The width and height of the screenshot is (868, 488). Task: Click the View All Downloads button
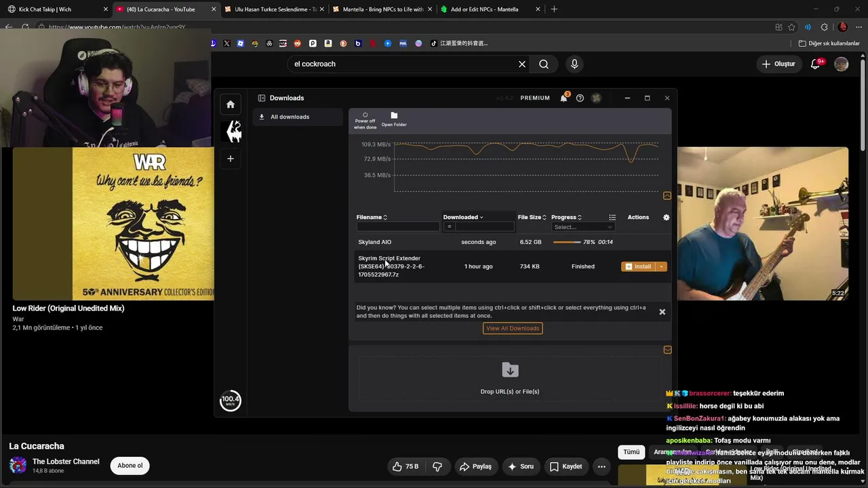click(x=513, y=329)
